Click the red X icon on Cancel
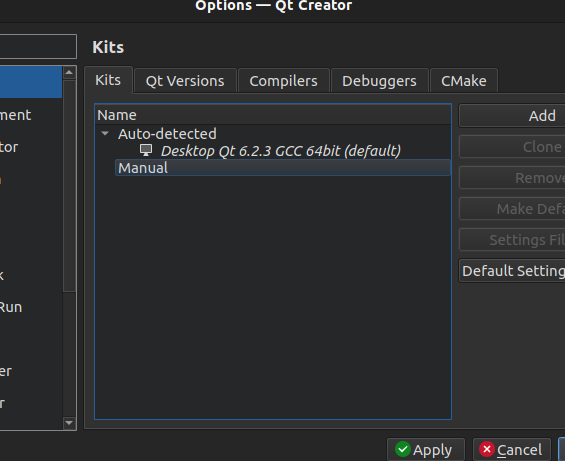 click(486, 449)
